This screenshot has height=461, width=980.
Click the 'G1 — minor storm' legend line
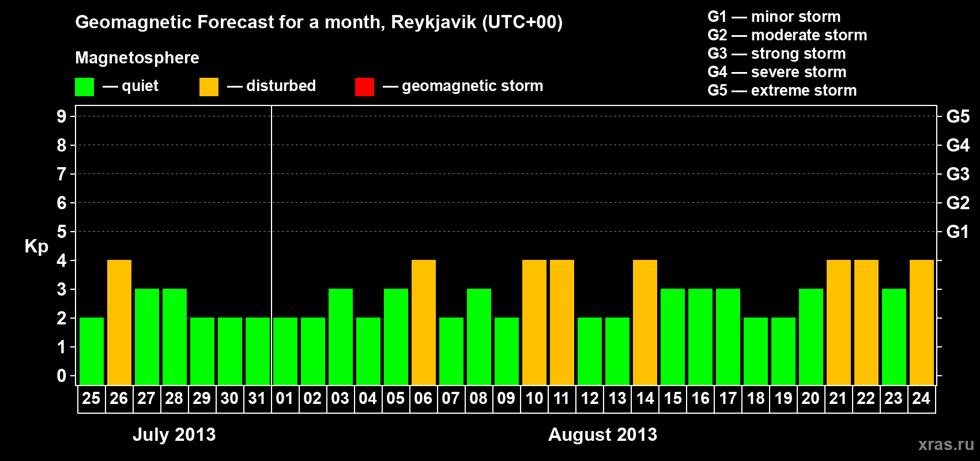tap(774, 17)
